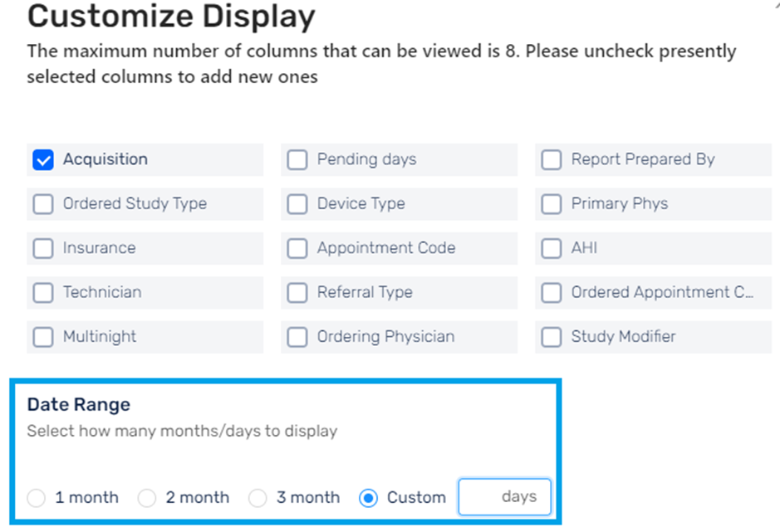780x532 pixels.
Task: Check the Technician column option
Action: click(43, 293)
